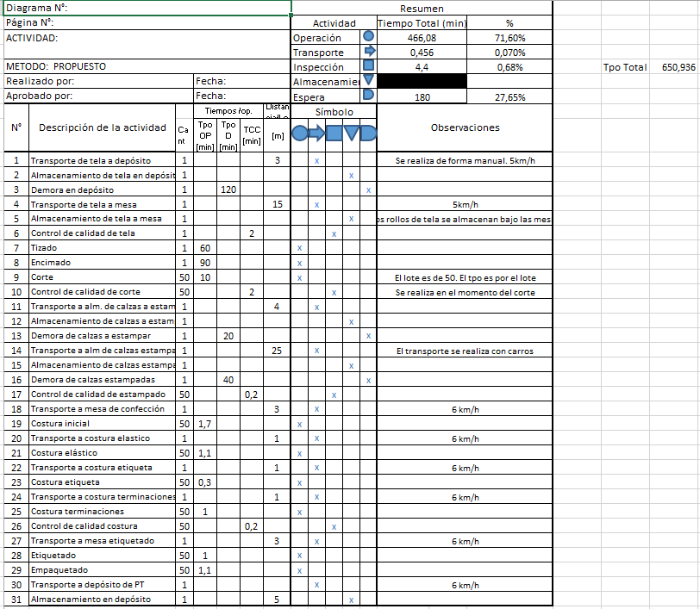
Task: Select the 6 km/h observation in row 18
Action: pyautogui.click(x=465, y=409)
